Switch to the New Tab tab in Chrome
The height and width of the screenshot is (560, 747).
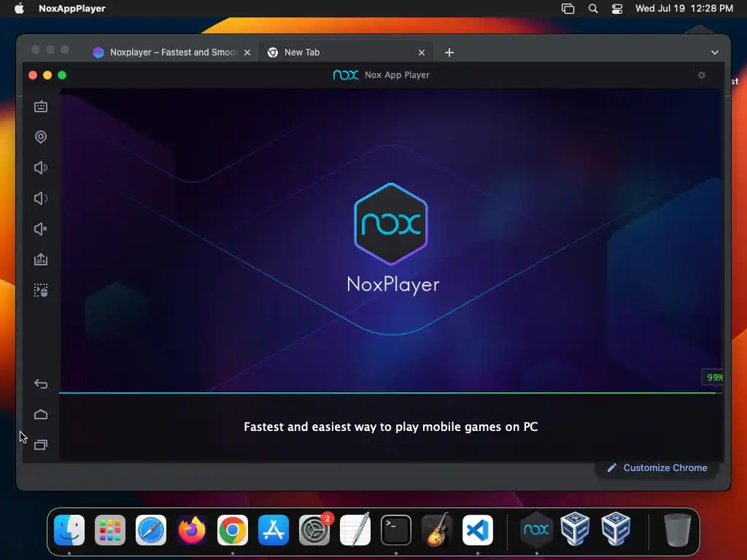tap(345, 52)
